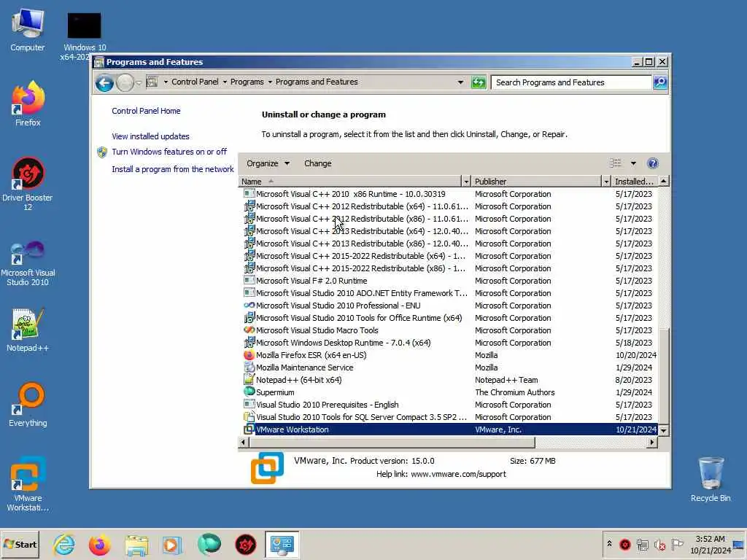747x560 pixels.
Task: Open the Publisher column filter dropdown
Action: click(x=606, y=182)
